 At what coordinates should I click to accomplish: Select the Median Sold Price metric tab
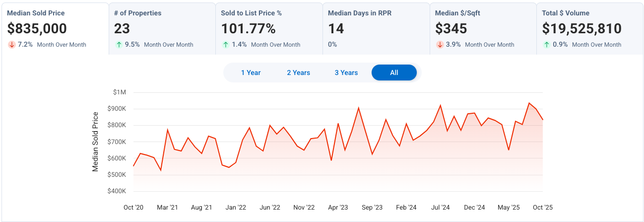(x=55, y=28)
